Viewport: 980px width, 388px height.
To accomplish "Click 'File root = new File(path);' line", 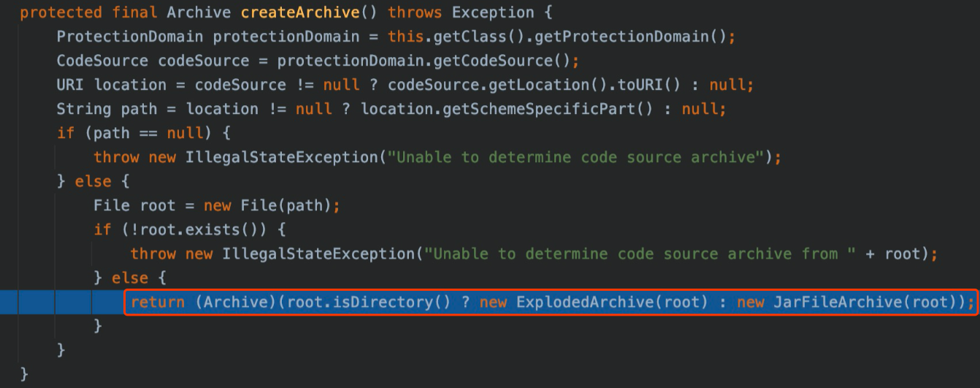I will click(217, 205).
